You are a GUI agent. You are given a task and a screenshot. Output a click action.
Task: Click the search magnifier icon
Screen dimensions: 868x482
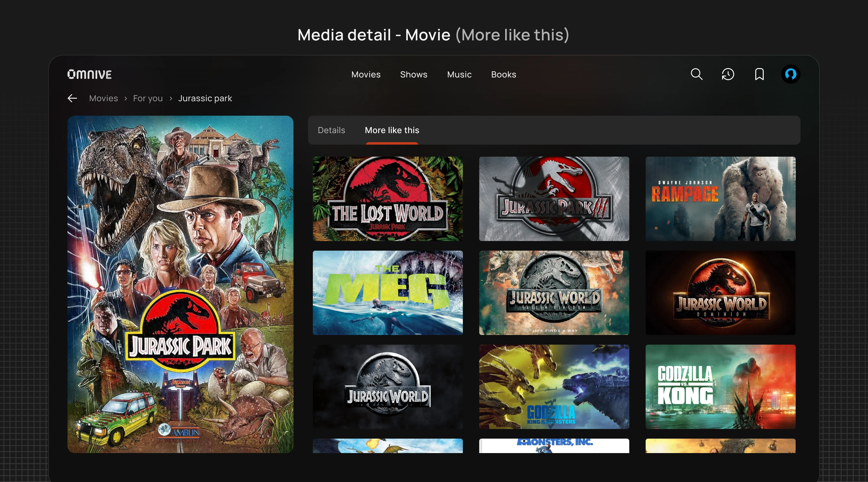tap(697, 74)
